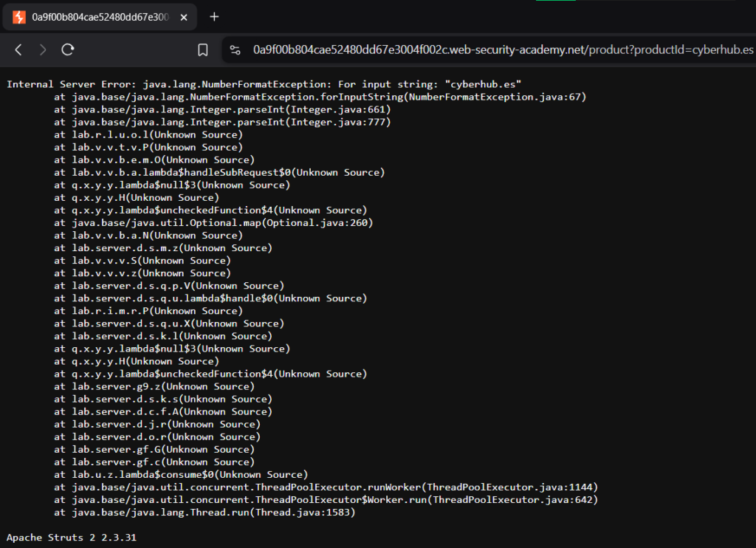Click the lab.server.g9.z(Unknown Source) line
Image resolution: width=756 pixels, height=548 pixels.
tap(154, 386)
